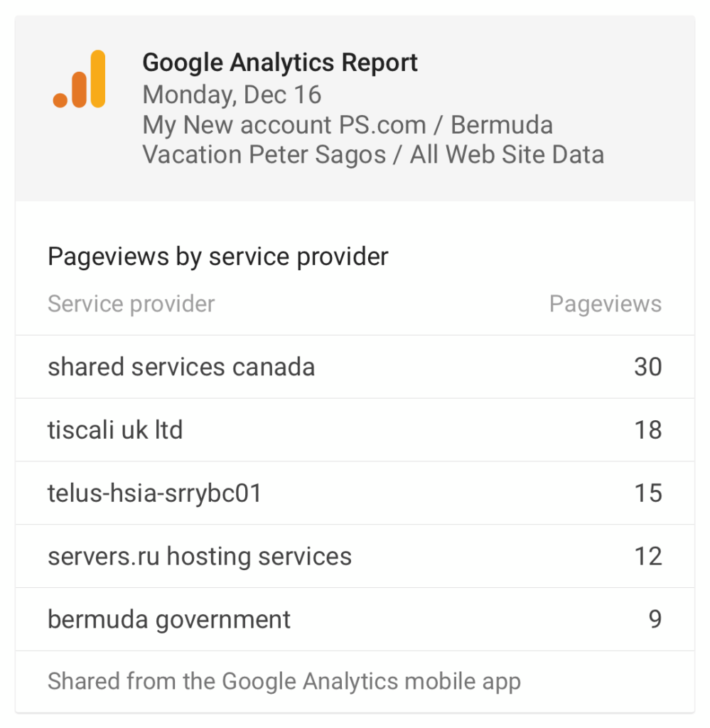
Task: Click the Monday, Dec 16 date line
Action: (232, 95)
